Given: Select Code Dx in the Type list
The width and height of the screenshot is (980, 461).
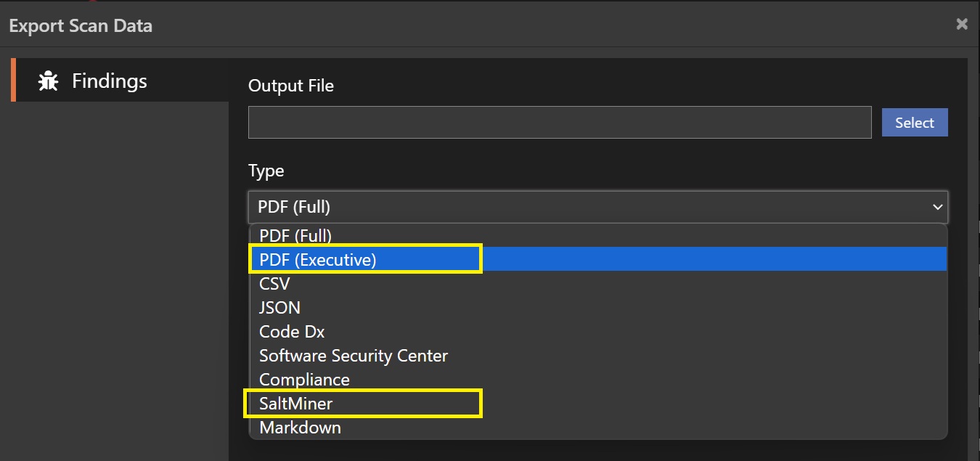Looking at the screenshot, I should (x=292, y=332).
